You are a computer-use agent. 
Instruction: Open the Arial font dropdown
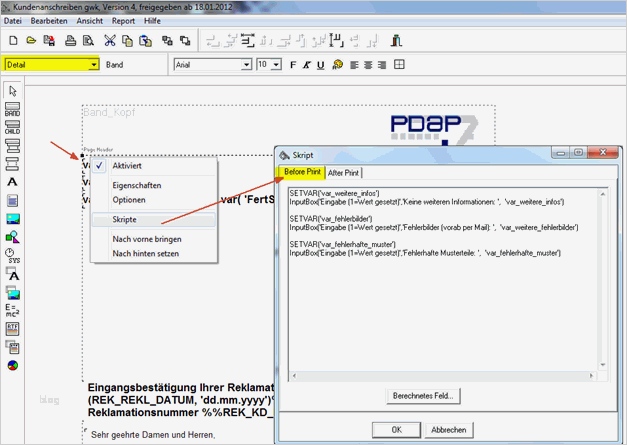pos(246,65)
